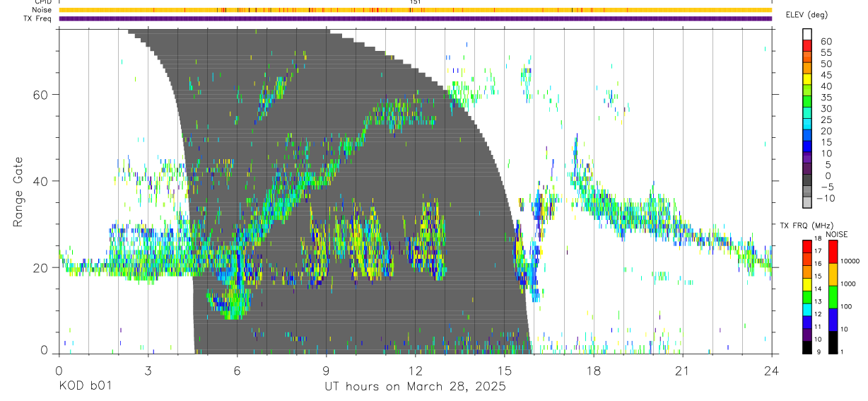Click the "21" UT hour axis label
Image resolution: width=868 pixels, height=401 pixels.
tap(682, 371)
